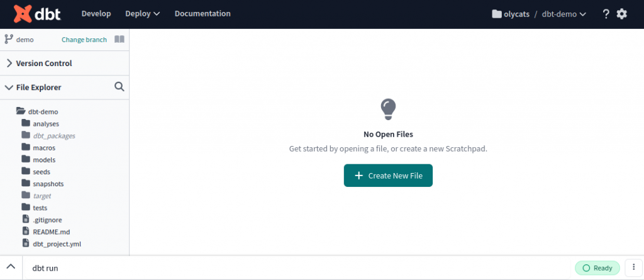Open the help question mark icon
The image size is (644, 280).
click(606, 14)
